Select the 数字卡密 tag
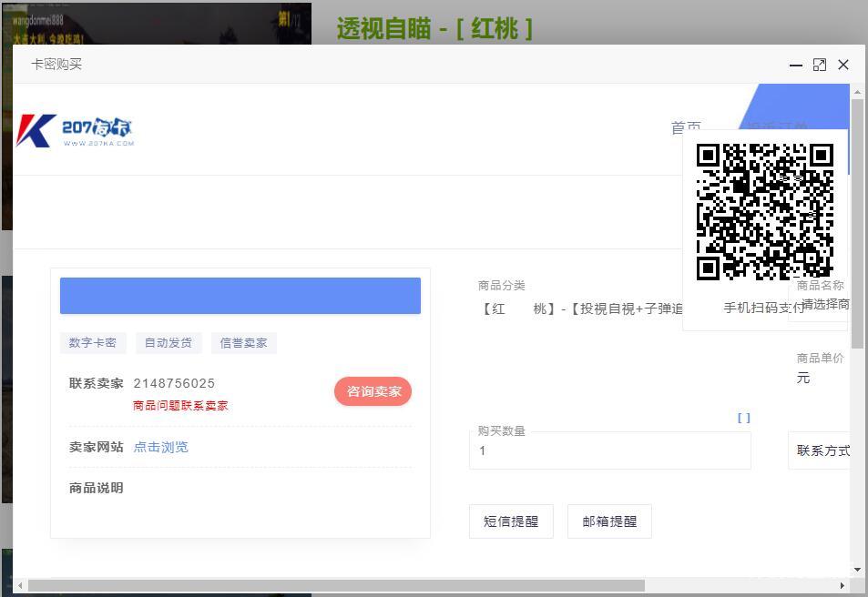868x597 pixels. pyautogui.click(x=93, y=343)
